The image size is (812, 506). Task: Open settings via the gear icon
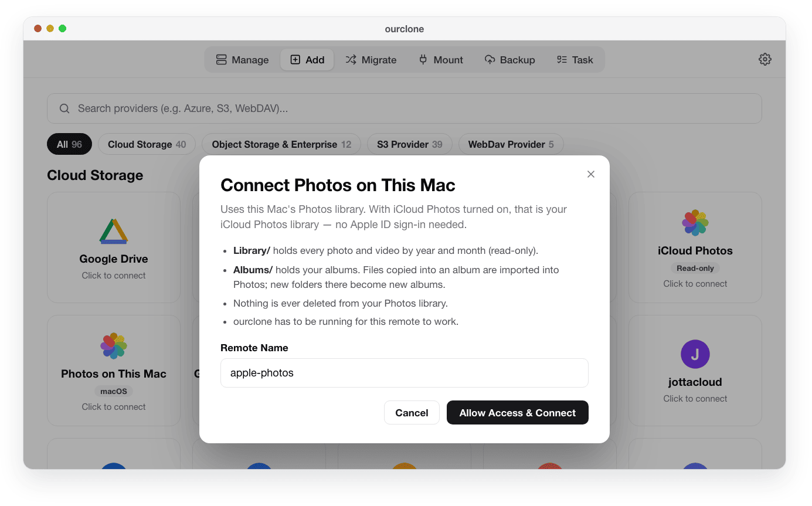(x=765, y=59)
